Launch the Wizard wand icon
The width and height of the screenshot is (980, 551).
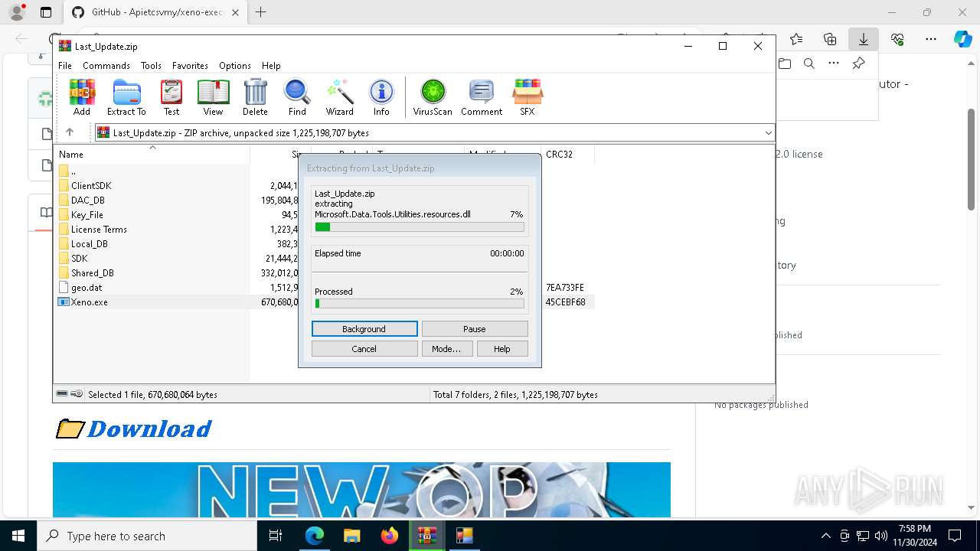click(339, 97)
